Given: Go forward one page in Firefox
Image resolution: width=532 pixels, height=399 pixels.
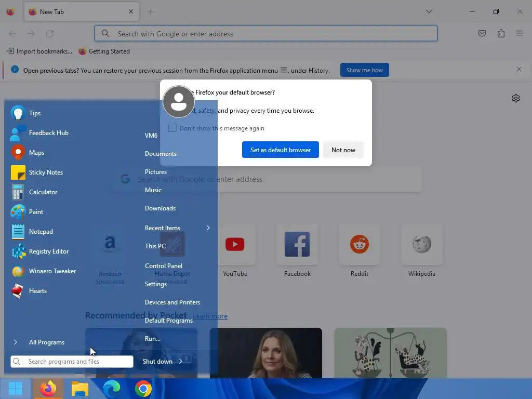Looking at the screenshot, I should pos(31,34).
